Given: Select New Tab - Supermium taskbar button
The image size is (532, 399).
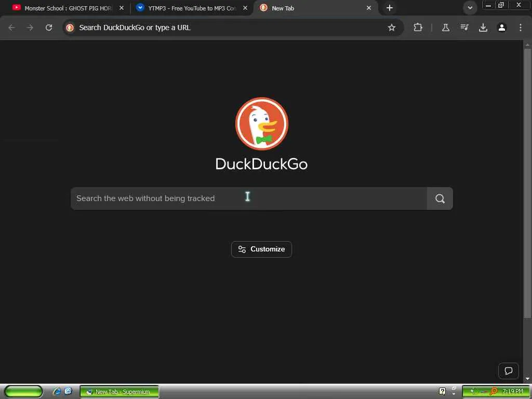Looking at the screenshot, I should (x=119, y=392).
